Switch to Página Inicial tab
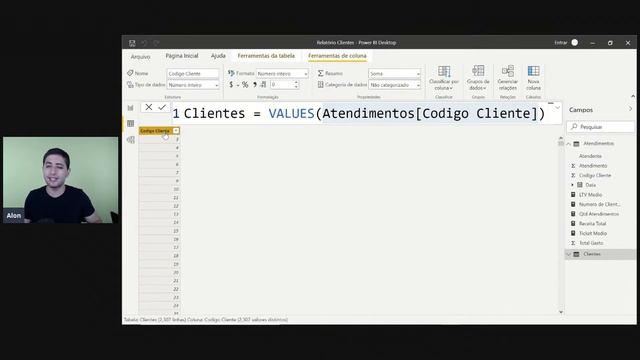 pos(182,56)
